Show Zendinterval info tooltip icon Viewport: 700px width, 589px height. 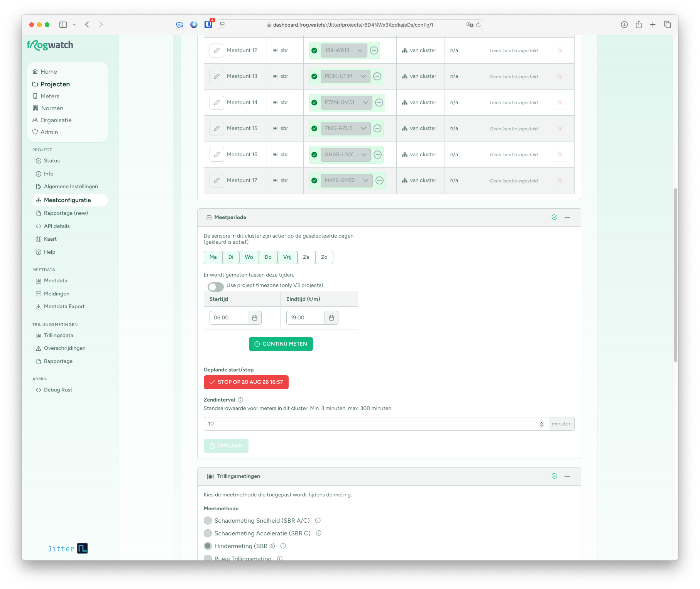[x=240, y=400]
